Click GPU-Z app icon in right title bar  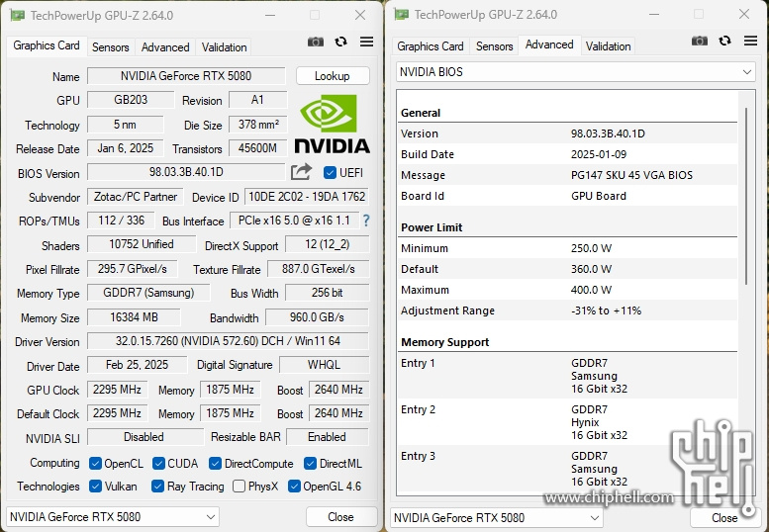401,14
